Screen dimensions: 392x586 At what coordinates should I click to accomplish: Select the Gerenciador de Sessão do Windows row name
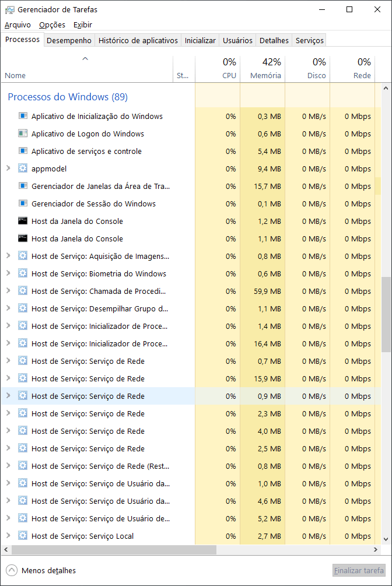coord(93,203)
